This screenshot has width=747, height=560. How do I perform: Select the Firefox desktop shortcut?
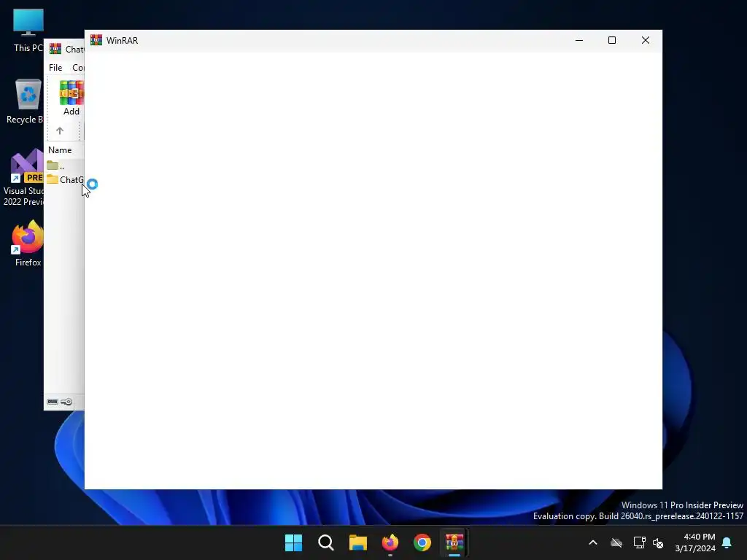[28, 244]
